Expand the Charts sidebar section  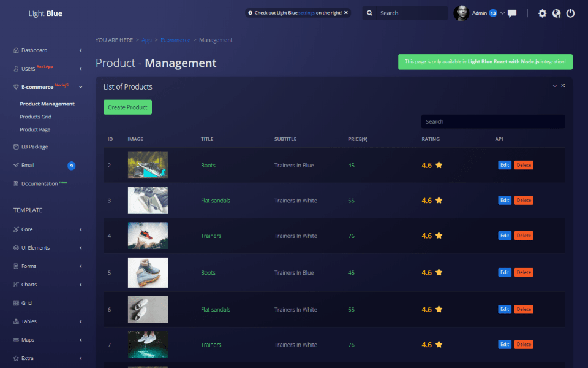(80, 285)
